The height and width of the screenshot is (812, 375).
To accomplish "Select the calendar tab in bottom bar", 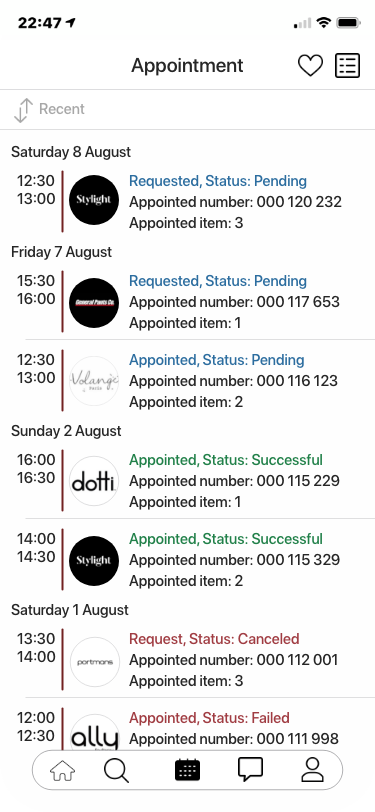I will click(188, 770).
